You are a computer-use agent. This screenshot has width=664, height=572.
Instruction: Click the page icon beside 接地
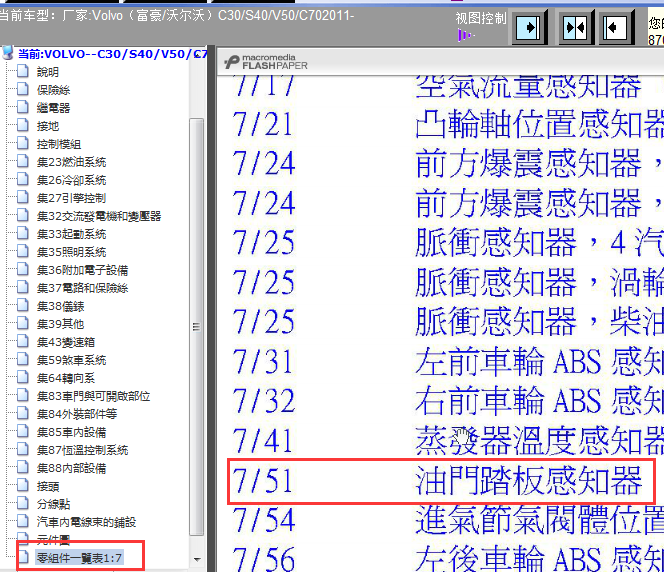[23, 125]
